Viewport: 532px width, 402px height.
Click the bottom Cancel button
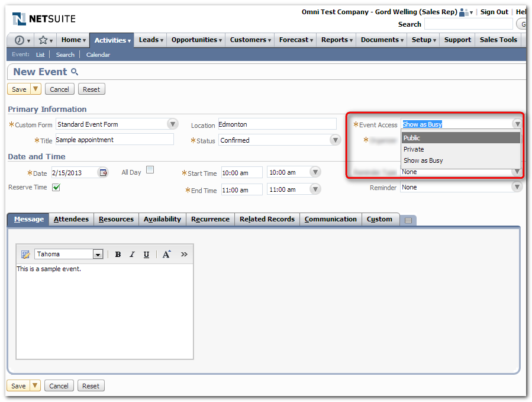click(59, 385)
